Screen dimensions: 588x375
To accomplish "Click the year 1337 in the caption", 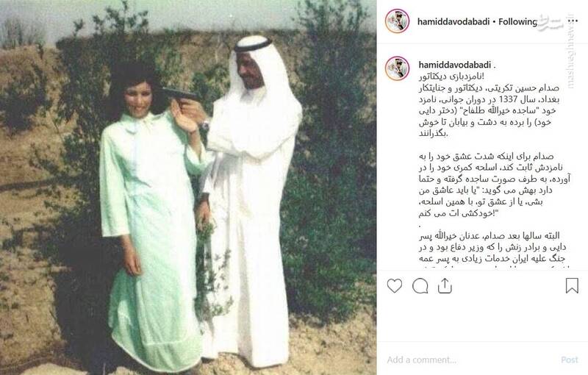I will [509, 99].
